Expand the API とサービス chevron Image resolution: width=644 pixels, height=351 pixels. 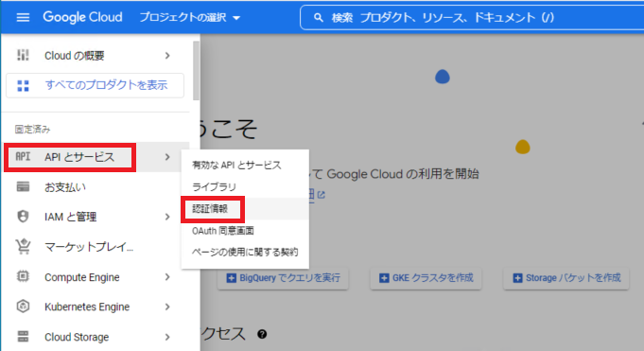pos(167,157)
